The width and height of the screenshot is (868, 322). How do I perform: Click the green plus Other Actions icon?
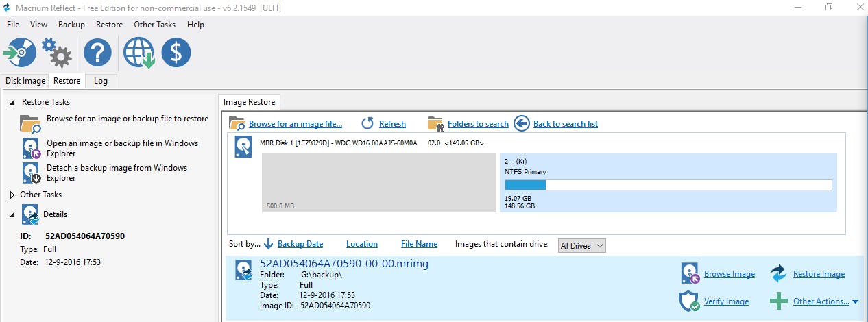pos(778,301)
